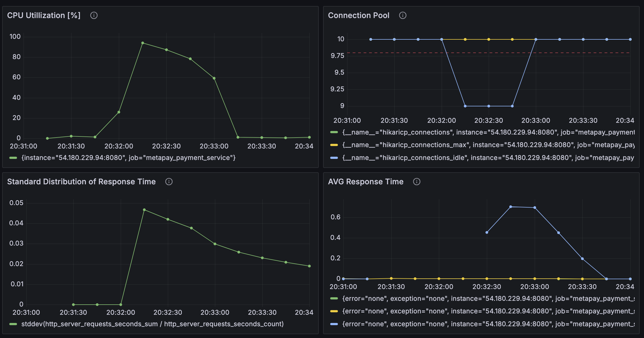The height and width of the screenshot is (338, 644).
Task: Open CPU Utilization [%] panel title menu
Action: 44,15
